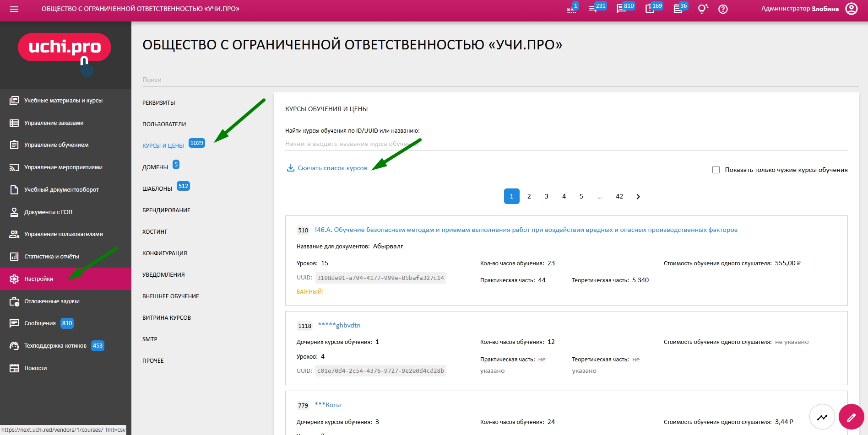Click the download icon beside Скачать список курсов

[x=290, y=168]
